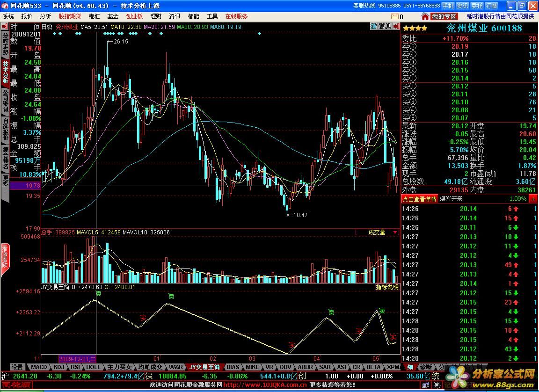
Task: Open the 创业板 menu
Action: 134,16
